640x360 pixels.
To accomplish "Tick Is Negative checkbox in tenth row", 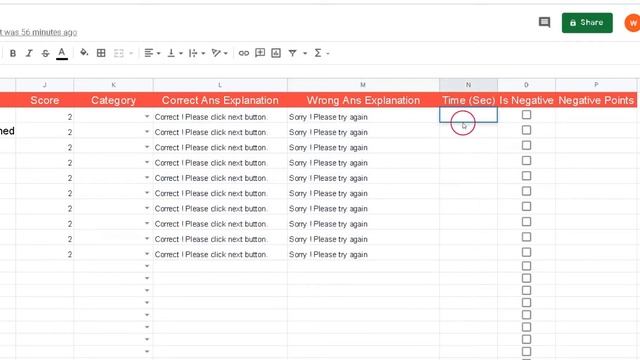I will pos(527,252).
